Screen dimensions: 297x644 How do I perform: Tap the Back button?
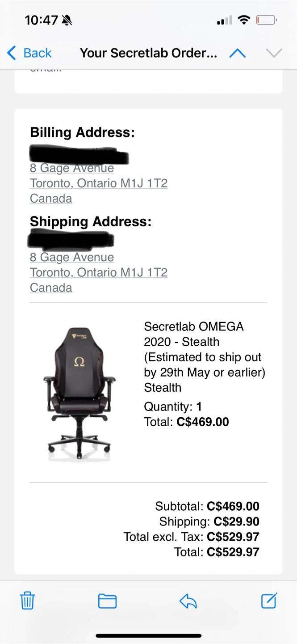point(29,53)
